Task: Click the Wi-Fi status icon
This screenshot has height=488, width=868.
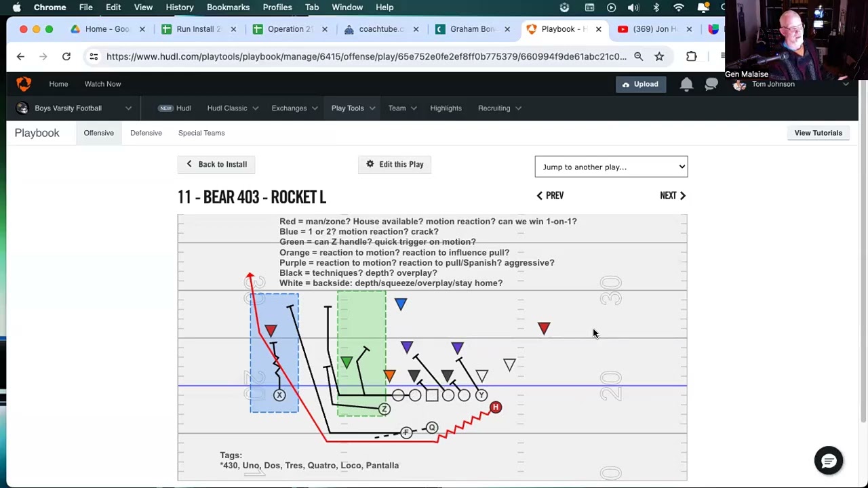Action: (x=679, y=7)
